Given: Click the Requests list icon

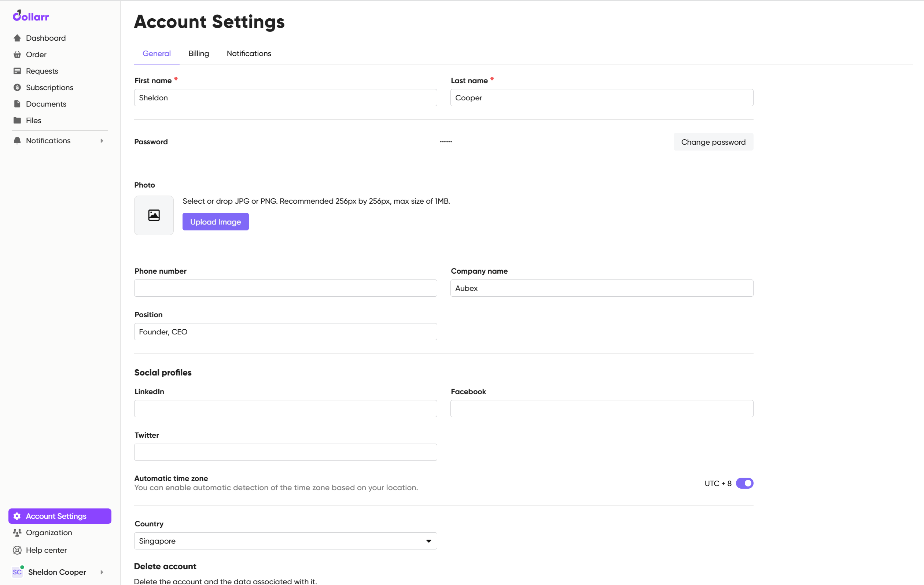Looking at the screenshot, I should (17, 71).
